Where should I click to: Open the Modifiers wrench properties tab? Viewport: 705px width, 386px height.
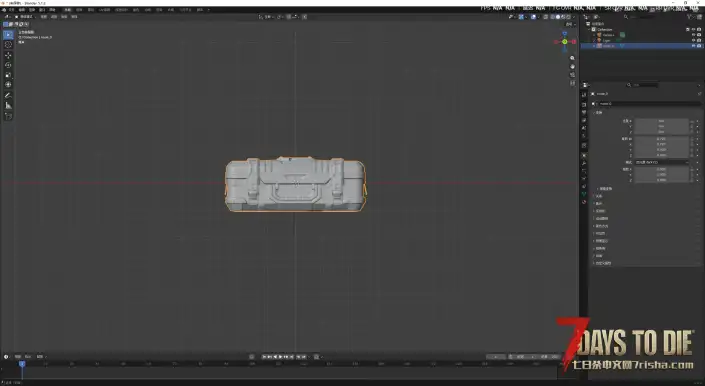(584, 163)
